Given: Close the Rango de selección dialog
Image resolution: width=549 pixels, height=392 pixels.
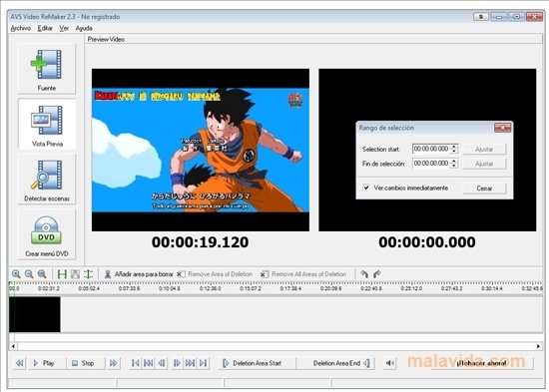Looking at the screenshot, I should click(x=502, y=128).
